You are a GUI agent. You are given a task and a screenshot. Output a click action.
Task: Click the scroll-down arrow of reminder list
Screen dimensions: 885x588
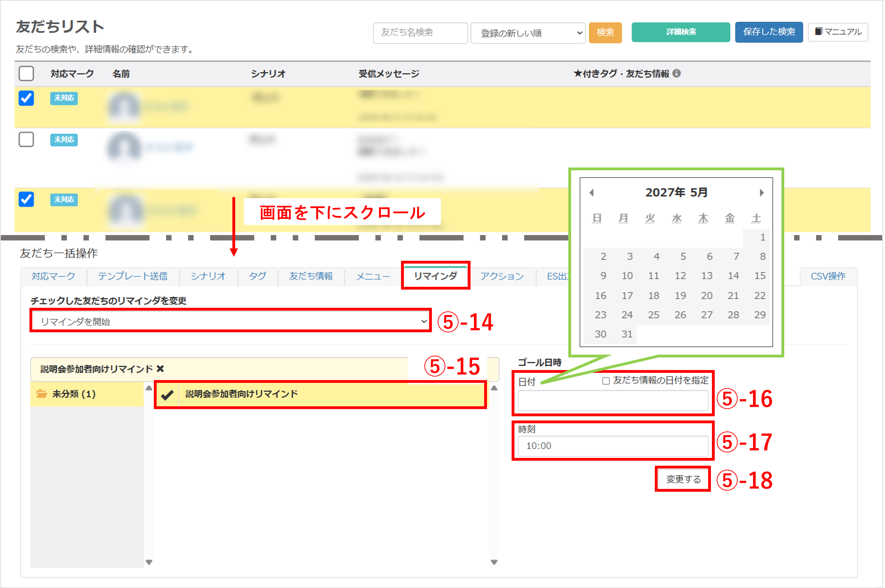click(494, 562)
